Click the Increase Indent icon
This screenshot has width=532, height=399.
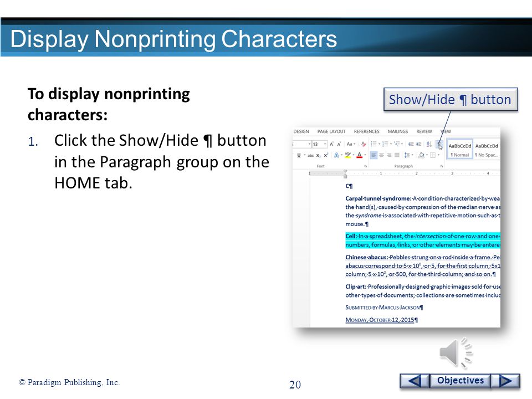[419, 144]
